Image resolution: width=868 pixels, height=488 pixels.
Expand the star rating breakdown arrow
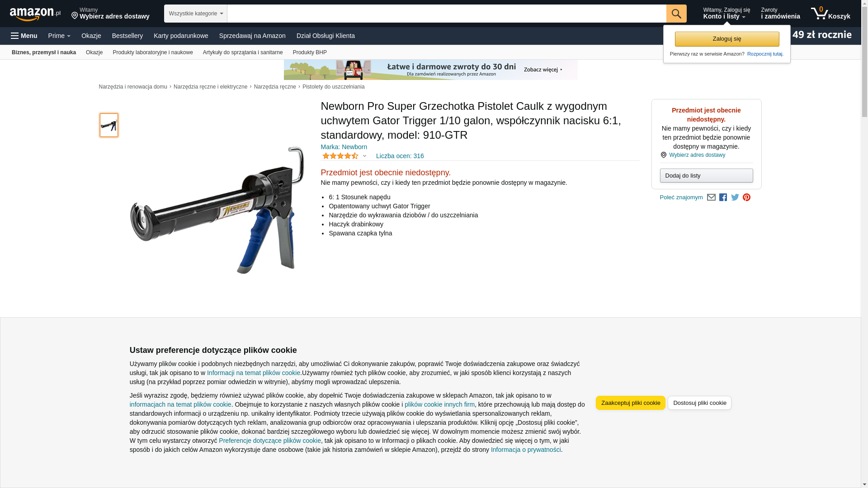click(364, 156)
